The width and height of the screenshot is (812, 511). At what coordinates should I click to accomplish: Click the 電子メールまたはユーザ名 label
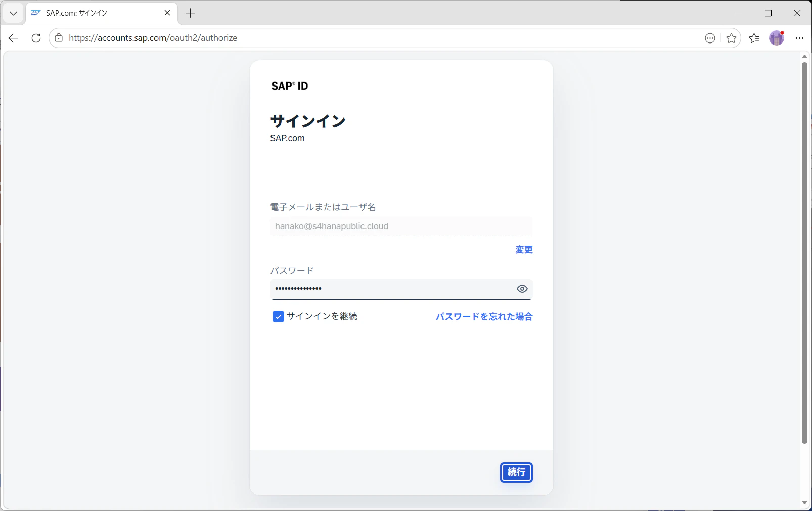point(323,207)
